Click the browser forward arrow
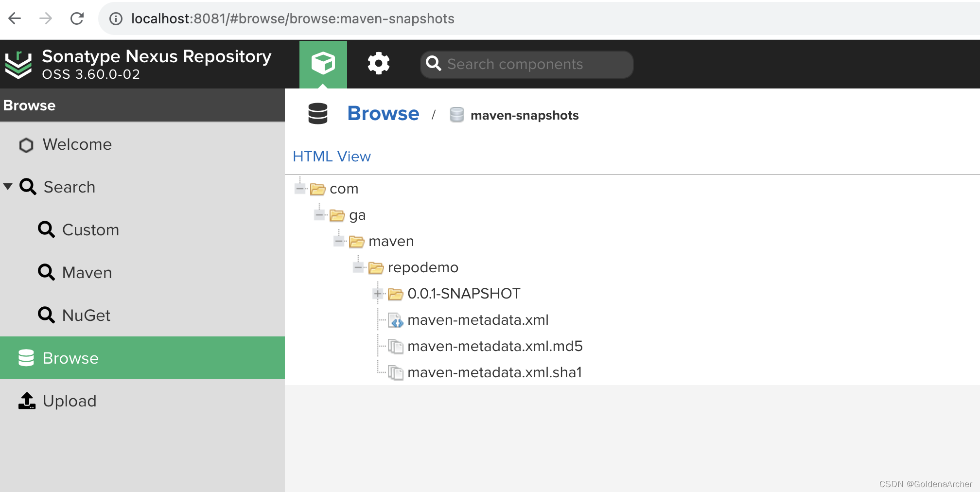This screenshot has height=492, width=980. point(46,18)
